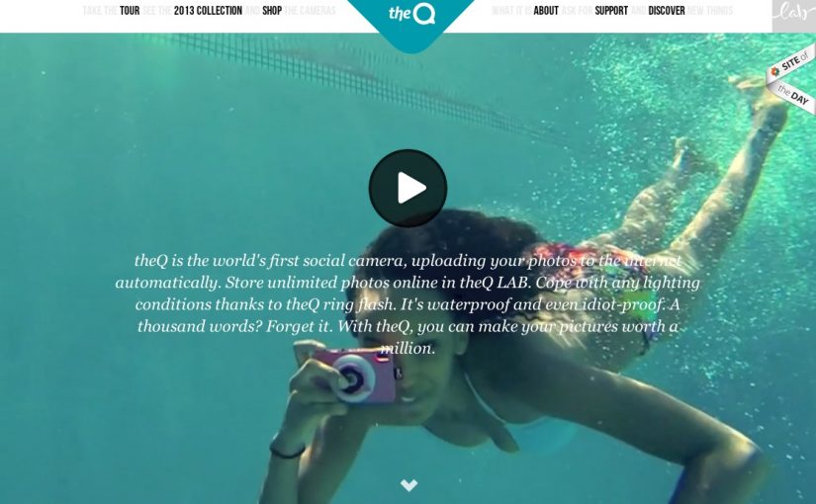Click the faded 'NEW THINGS' nav text
Screen dimensions: 816x504
(x=710, y=11)
